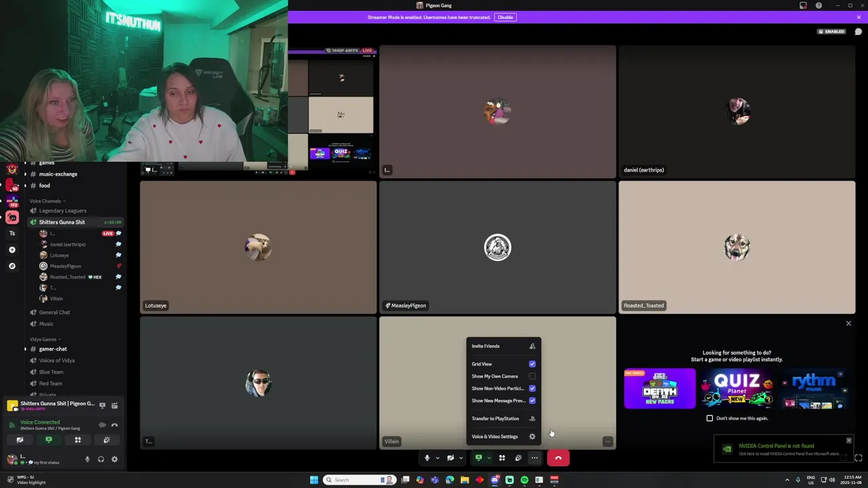Open microphone options dropdown arrow

click(x=437, y=458)
